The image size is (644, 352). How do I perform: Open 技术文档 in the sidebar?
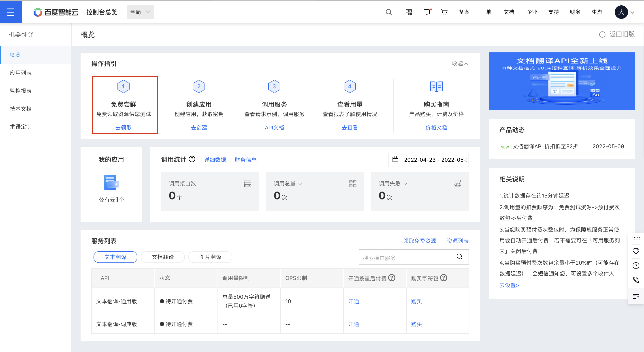(36, 109)
